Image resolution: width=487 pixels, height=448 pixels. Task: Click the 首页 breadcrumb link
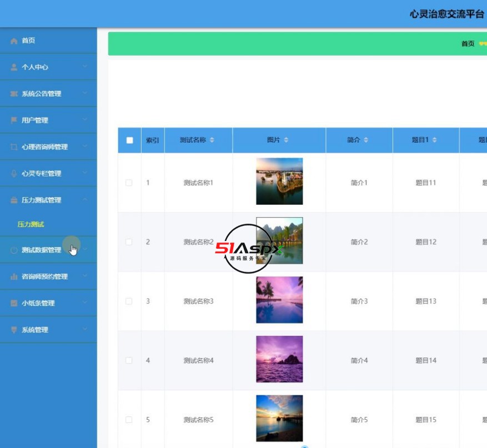point(468,44)
